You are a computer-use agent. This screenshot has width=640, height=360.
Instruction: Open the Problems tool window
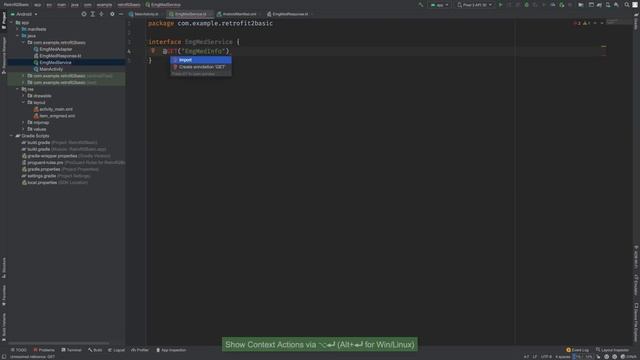[44, 350]
